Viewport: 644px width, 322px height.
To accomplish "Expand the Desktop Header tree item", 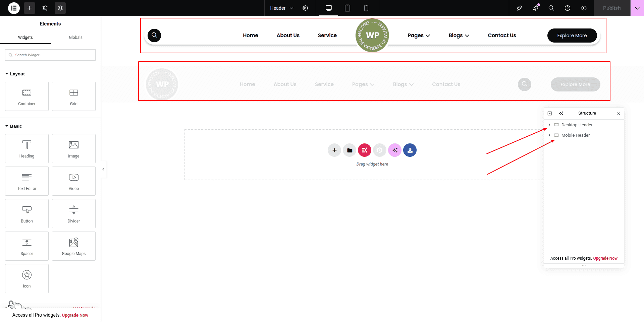I will click(x=549, y=125).
